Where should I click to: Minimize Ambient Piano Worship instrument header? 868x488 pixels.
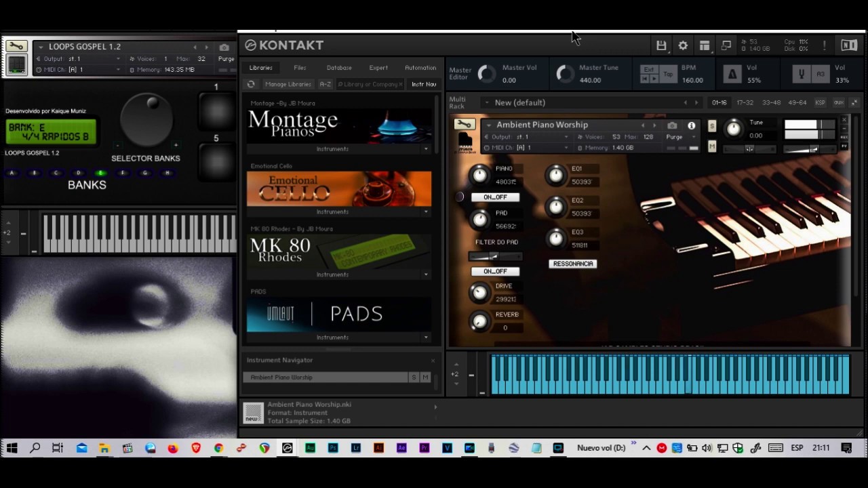(844, 128)
